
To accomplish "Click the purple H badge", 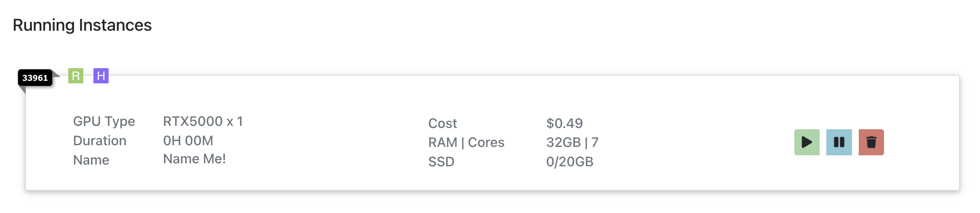I will click(x=101, y=76).
